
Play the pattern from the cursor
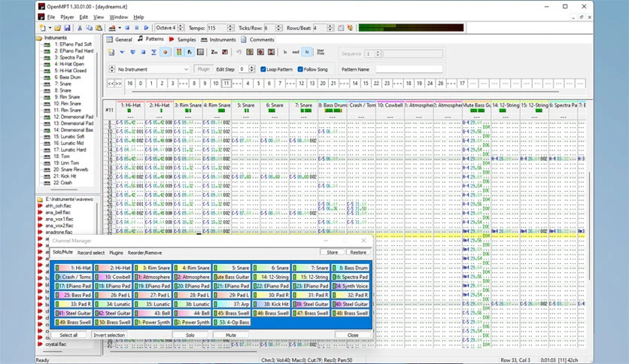click(132, 52)
